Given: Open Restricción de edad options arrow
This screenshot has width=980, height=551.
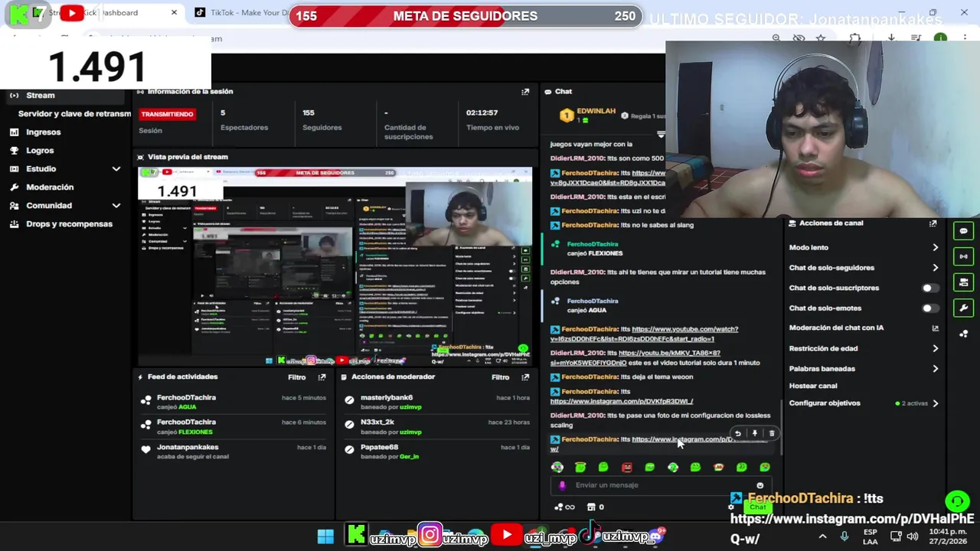Looking at the screenshot, I should [x=935, y=349].
